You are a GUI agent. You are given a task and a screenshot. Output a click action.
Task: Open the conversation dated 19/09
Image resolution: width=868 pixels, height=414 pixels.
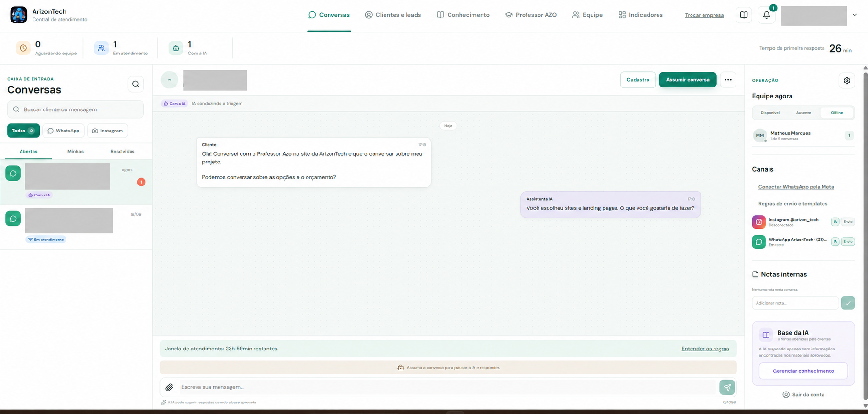tap(76, 227)
